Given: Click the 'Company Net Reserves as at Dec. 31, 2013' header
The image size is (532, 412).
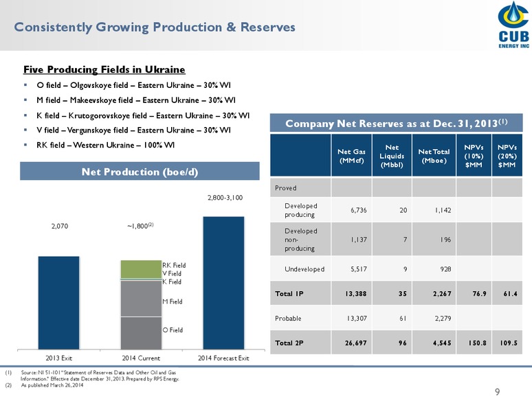Looking at the screenshot, I should 397,123.
